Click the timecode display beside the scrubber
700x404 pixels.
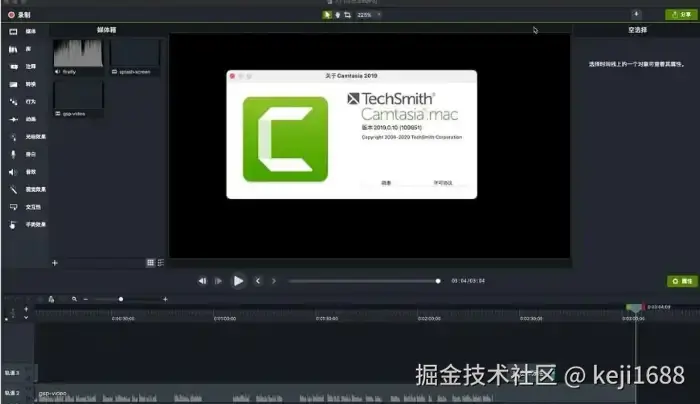click(x=468, y=281)
